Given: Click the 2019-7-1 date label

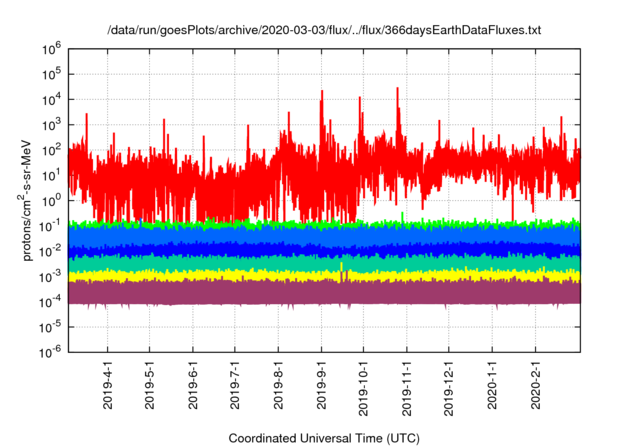Looking at the screenshot, I should point(235,385).
